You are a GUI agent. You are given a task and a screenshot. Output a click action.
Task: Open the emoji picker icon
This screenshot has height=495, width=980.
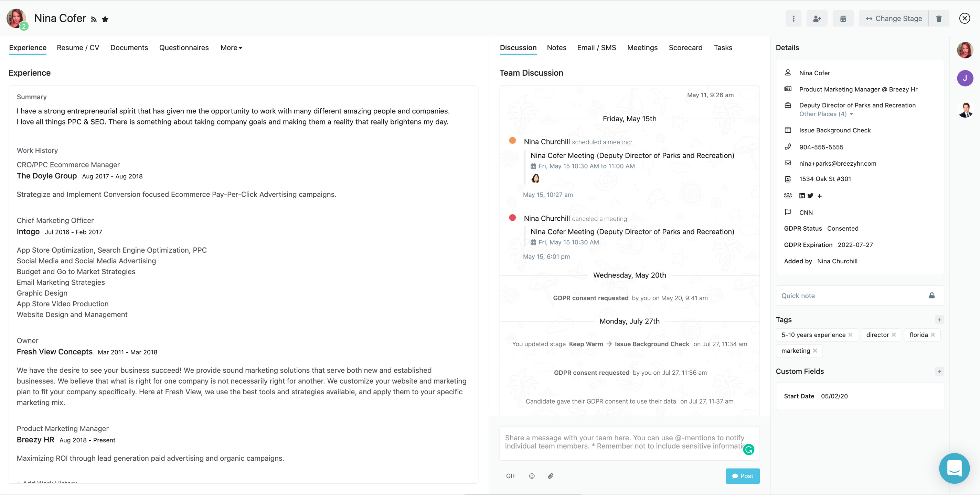coord(532,476)
